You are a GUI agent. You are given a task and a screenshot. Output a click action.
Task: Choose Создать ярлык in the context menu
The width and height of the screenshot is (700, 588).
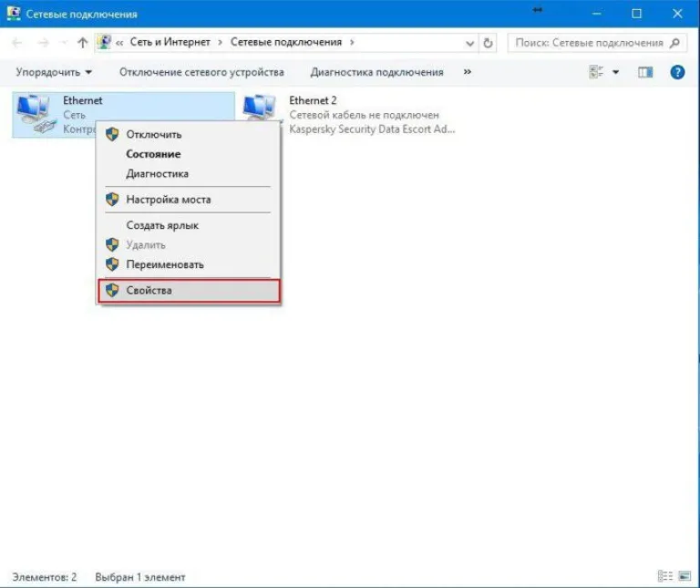[188, 225]
